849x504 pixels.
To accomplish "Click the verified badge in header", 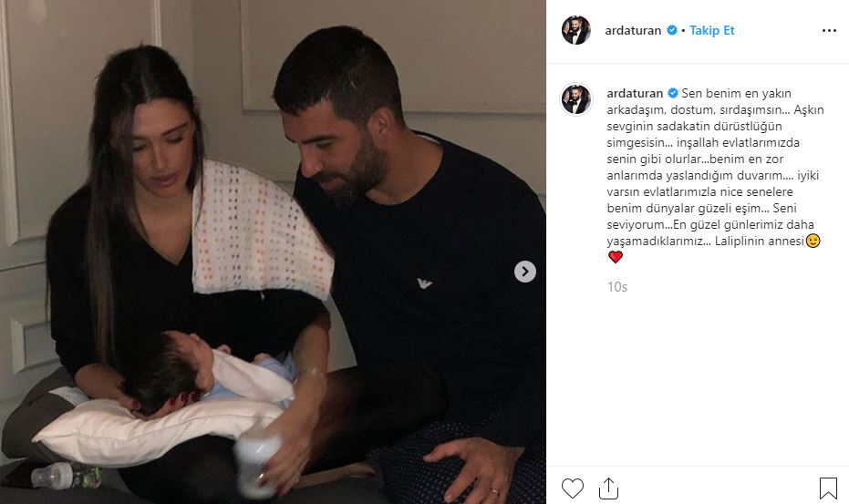I will point(671,30).
